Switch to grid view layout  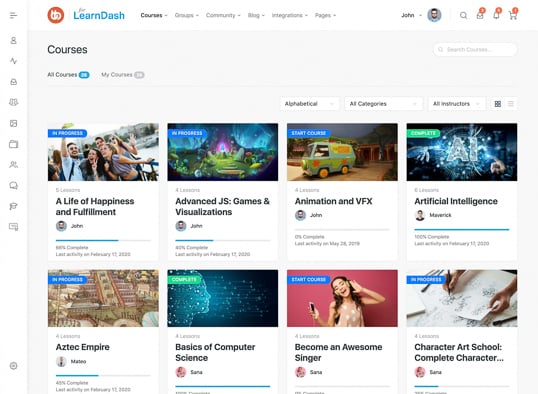498,104
